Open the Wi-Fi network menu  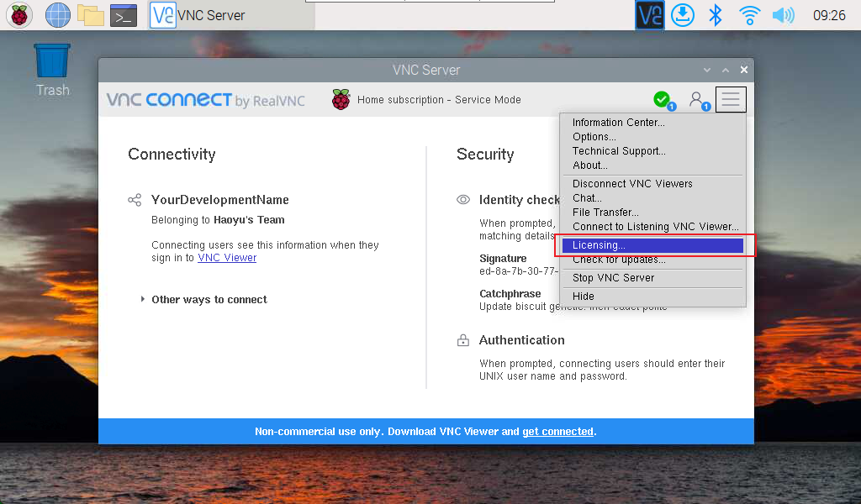coord(749,15)
